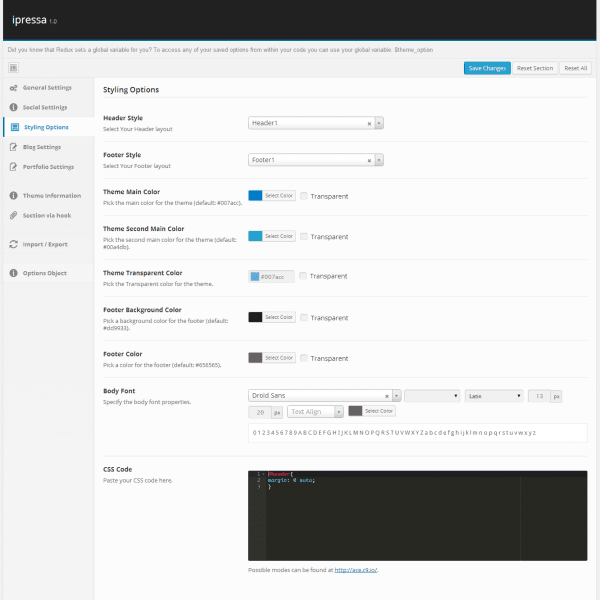600x600 pixels.
Task: Open the Text Align dropdown
Action: 338,411
